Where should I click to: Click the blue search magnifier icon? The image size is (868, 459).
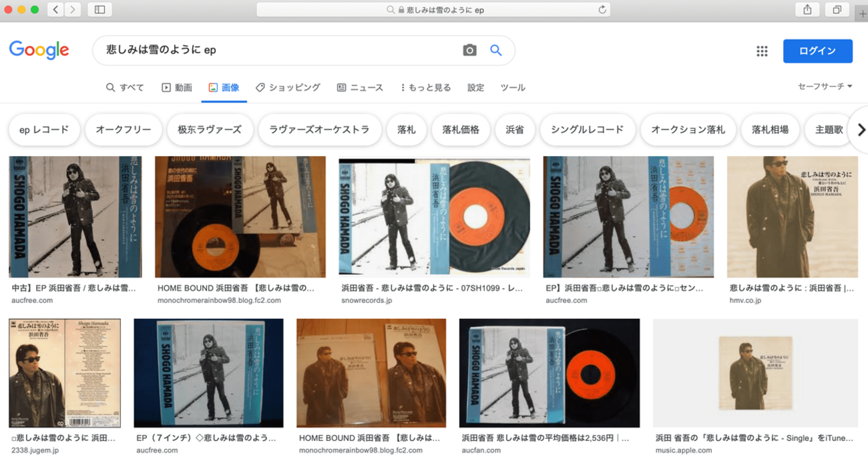(496, 50)
